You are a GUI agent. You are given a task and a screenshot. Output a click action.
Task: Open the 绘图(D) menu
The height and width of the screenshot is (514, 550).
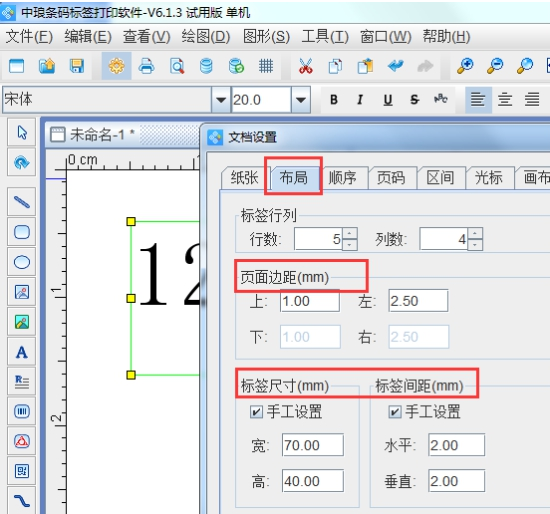point(206,36)
